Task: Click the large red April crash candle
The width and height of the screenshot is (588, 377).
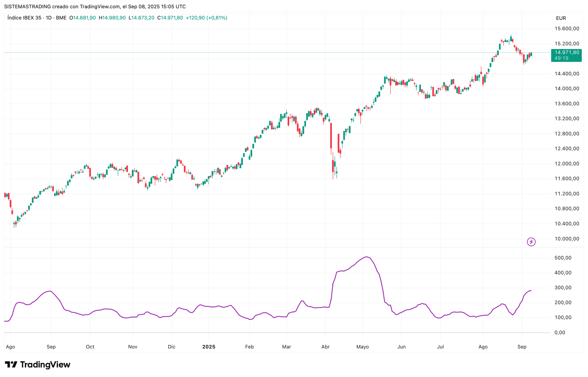Action: pyautogui.click(x=331, y=136)
